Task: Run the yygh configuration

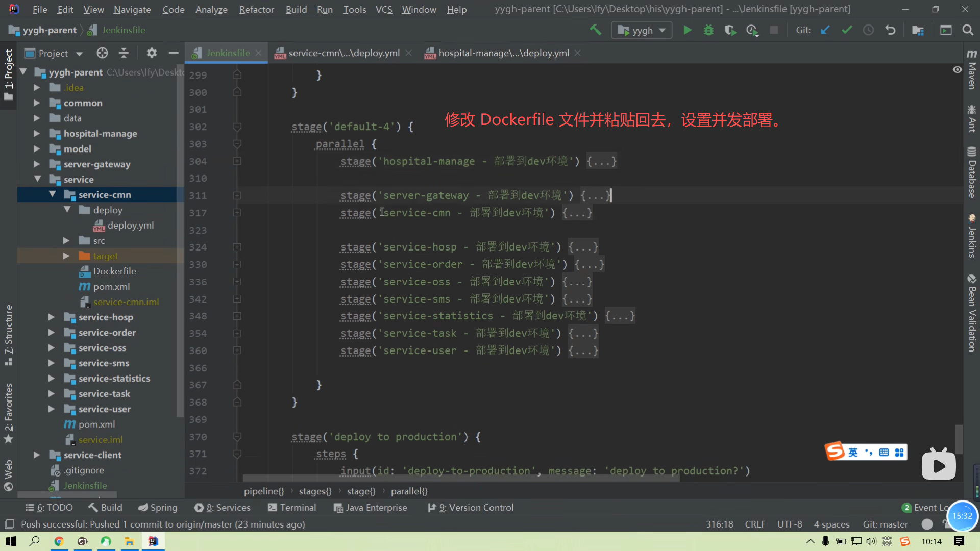Action: click(688, 30)
